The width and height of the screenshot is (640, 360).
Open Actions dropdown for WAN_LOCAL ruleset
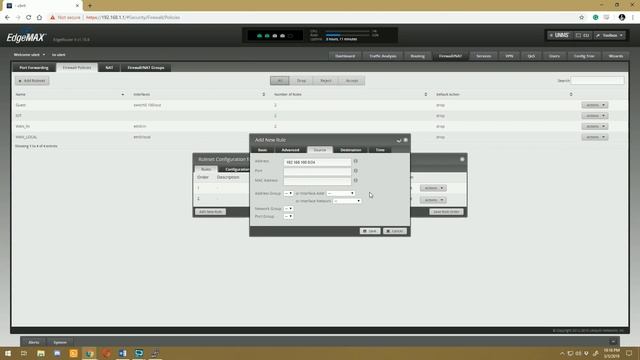tap(595, 137)
